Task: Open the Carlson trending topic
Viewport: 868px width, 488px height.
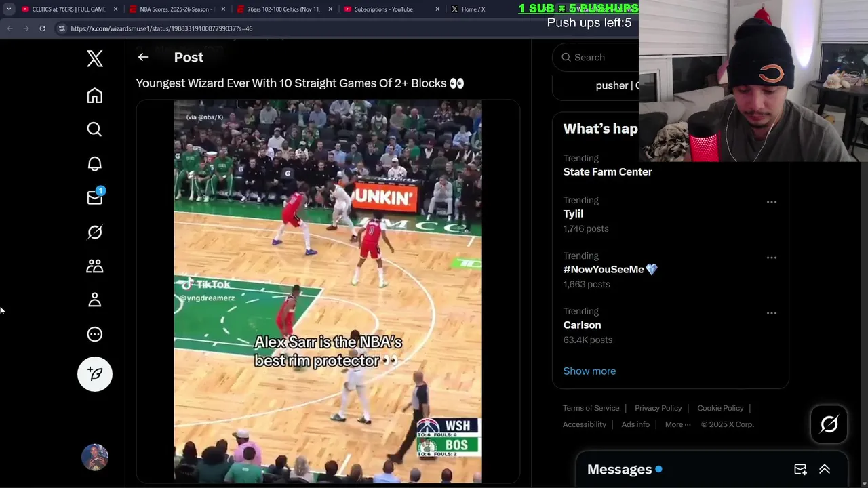Action: coord(582,325)
